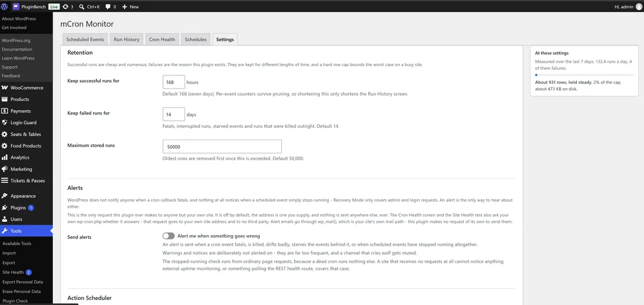The image size is (644, 305).
Task: Click the Maximum stored runs field
Action: click(222, 147)
